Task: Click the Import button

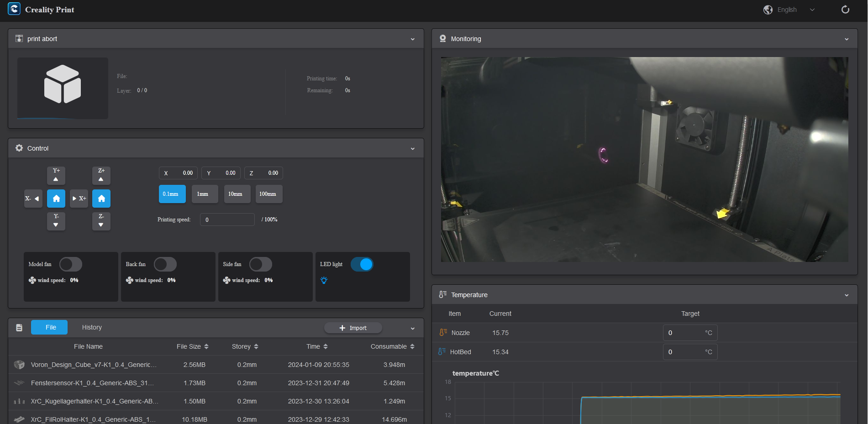Action: [353, 328]
